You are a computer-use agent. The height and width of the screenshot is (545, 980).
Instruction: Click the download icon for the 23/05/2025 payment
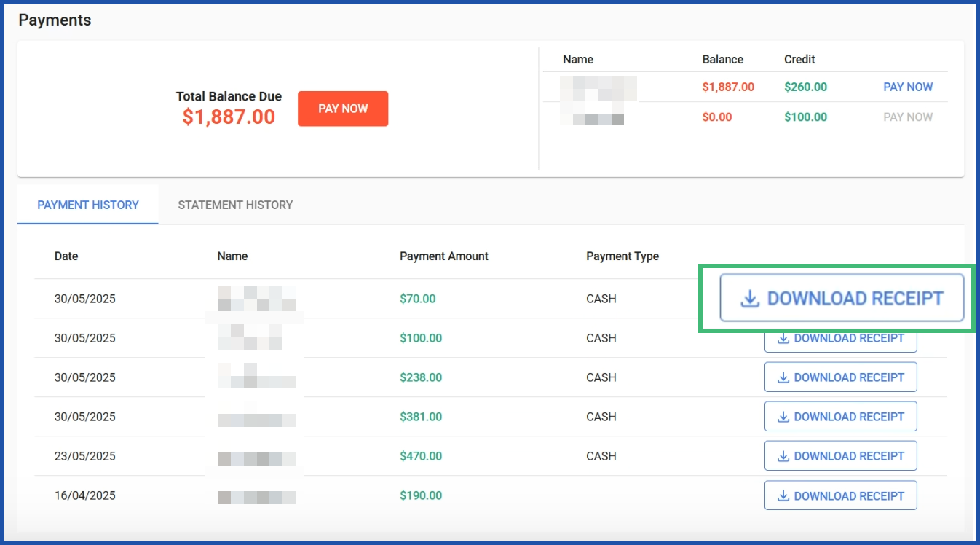click(x=784, y=455)
